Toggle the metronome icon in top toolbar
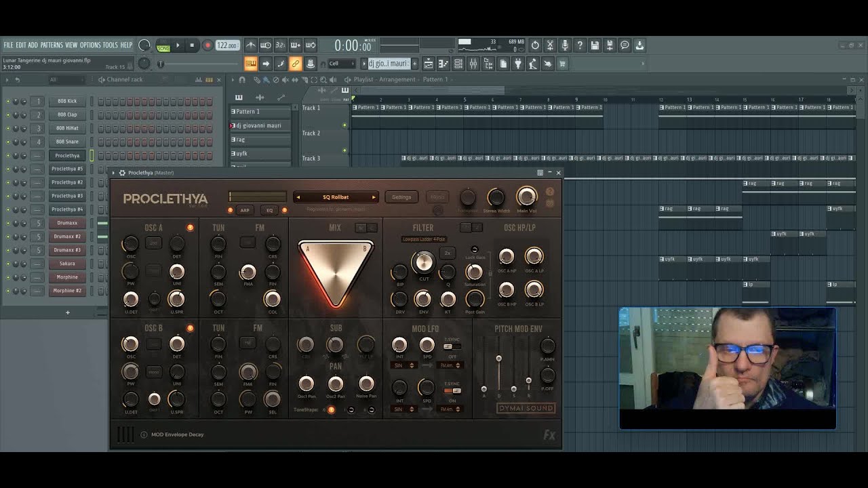 (251, 45)
